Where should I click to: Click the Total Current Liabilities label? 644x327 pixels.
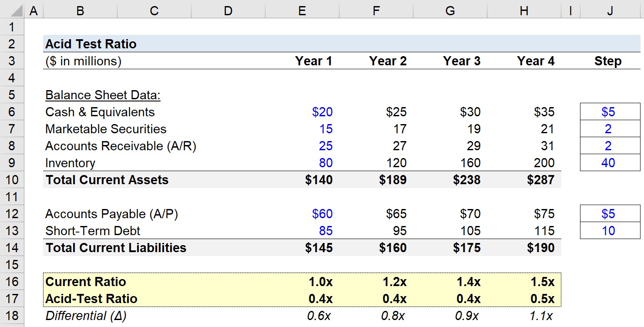click(x=116, y=248)
